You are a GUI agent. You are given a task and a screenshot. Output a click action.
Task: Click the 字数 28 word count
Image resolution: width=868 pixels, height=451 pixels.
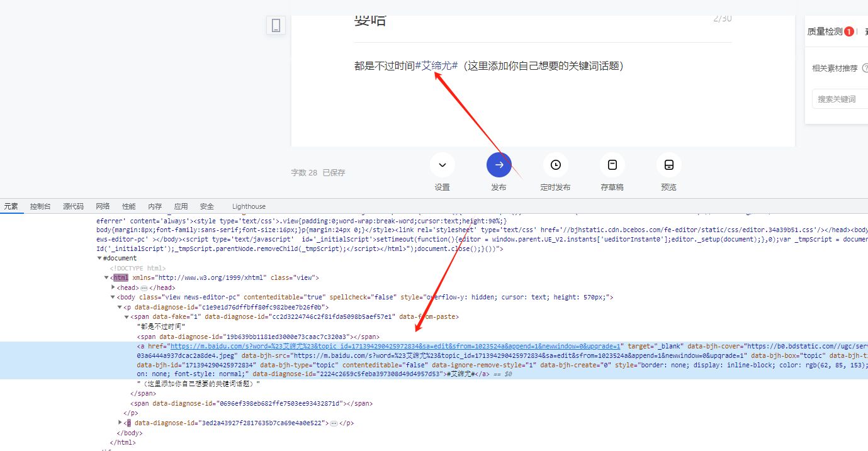coord(304,172)
